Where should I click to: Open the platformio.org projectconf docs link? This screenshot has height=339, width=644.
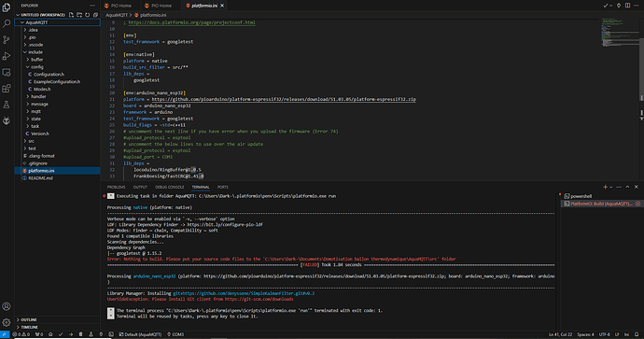coord(192,22)
